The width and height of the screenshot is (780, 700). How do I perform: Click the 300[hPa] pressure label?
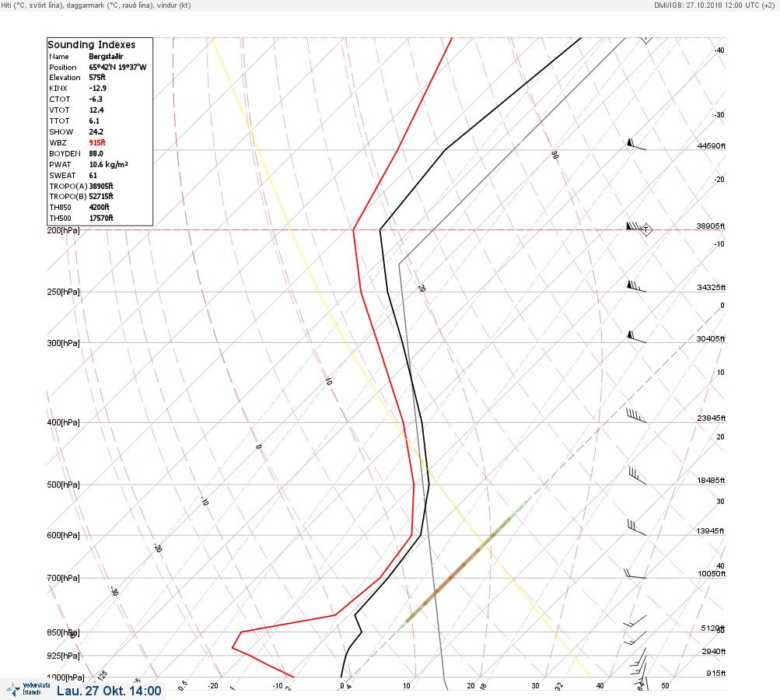[x=63, y=343]
